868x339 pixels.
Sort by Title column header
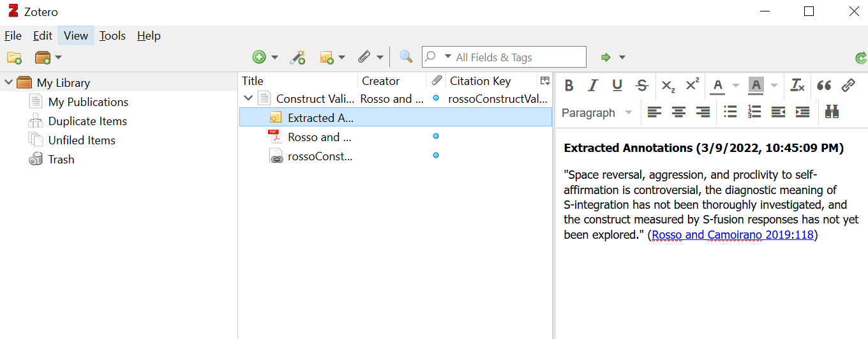(x=298, y=81)
